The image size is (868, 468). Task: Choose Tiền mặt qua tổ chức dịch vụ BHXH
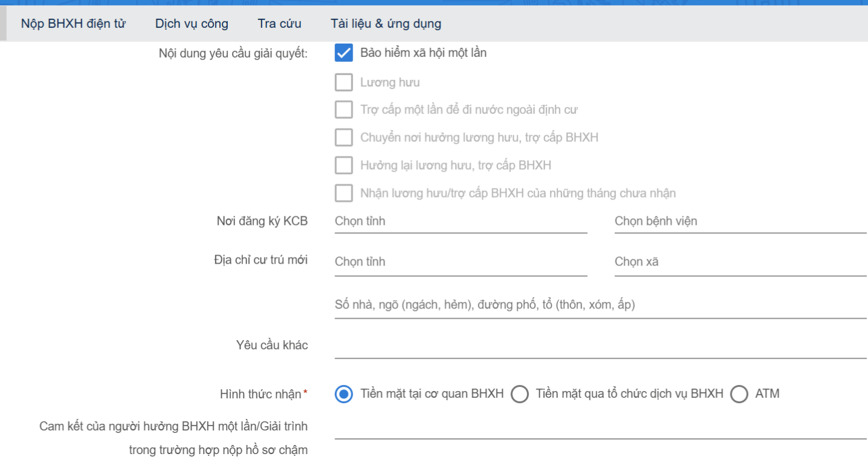(520, 395)
